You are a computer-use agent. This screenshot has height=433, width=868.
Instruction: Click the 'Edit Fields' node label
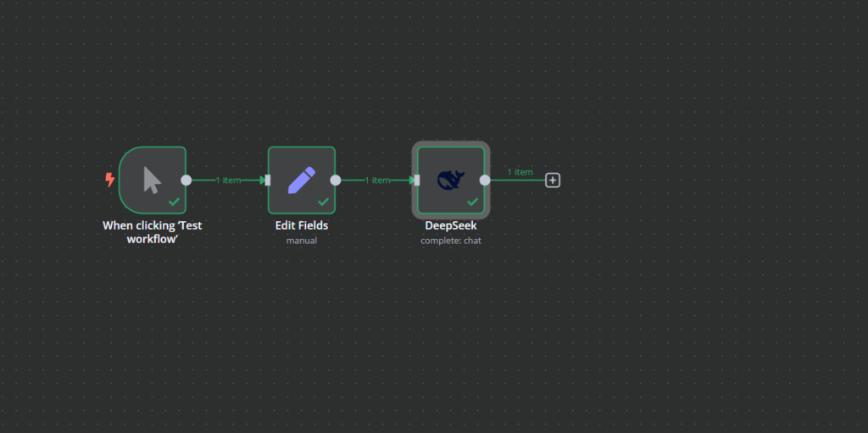tap(302, 226)
